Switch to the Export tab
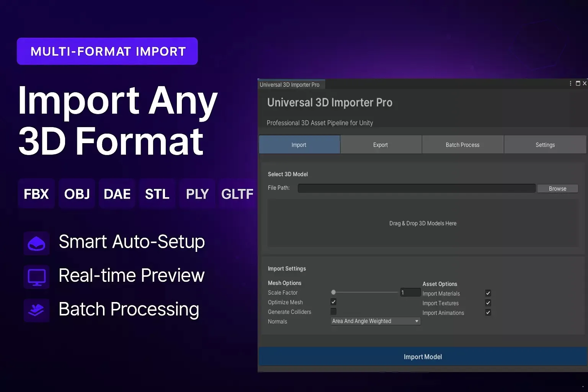The image size is (588, 392). (x=381, y=145)
